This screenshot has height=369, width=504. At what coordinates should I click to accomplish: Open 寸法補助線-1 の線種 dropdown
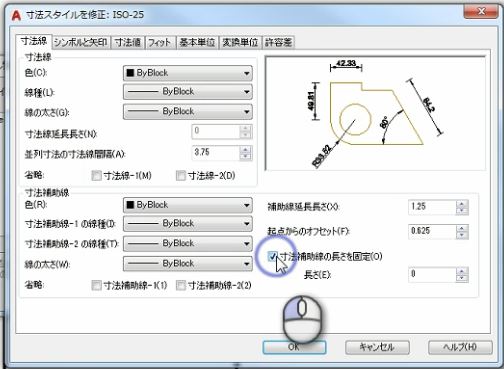pyautogui.click(x=188, y=223)
